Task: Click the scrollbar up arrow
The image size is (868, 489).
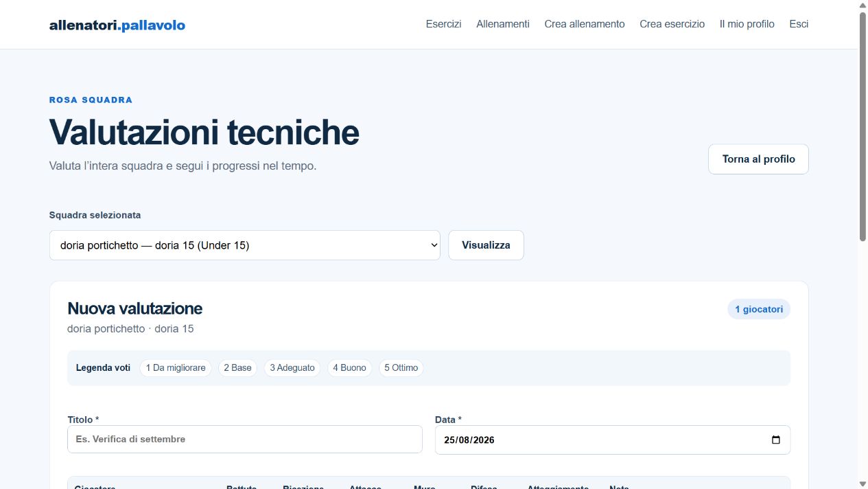Action: 863,5
